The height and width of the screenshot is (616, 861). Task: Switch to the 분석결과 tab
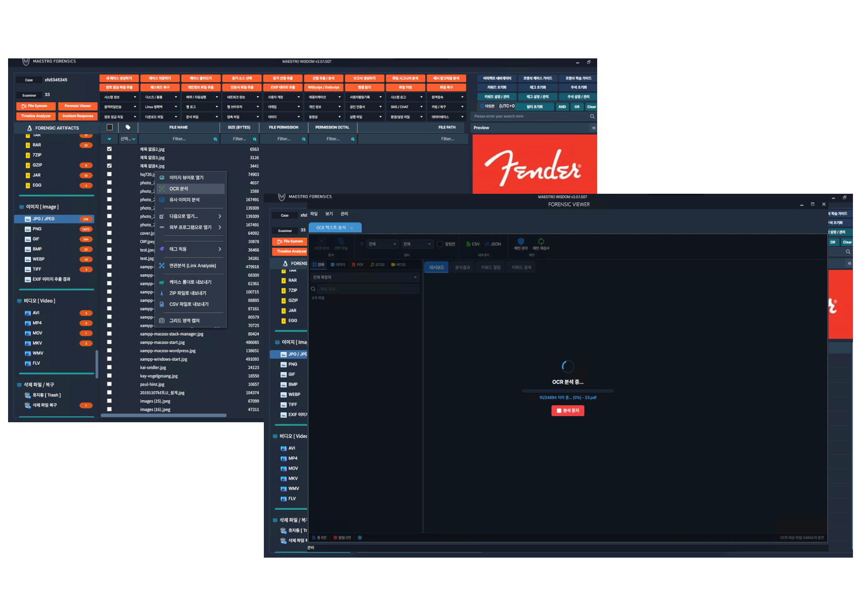click(x=462, y=267)
